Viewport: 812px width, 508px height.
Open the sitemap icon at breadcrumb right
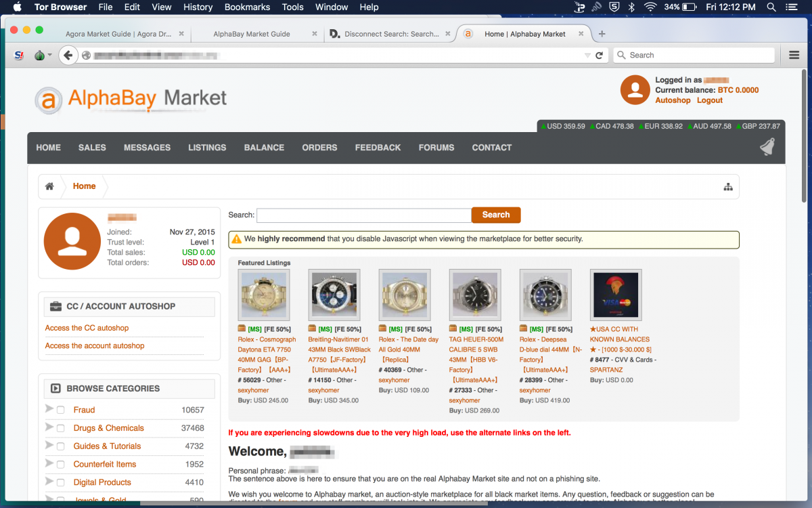click(x=728, y=187)
